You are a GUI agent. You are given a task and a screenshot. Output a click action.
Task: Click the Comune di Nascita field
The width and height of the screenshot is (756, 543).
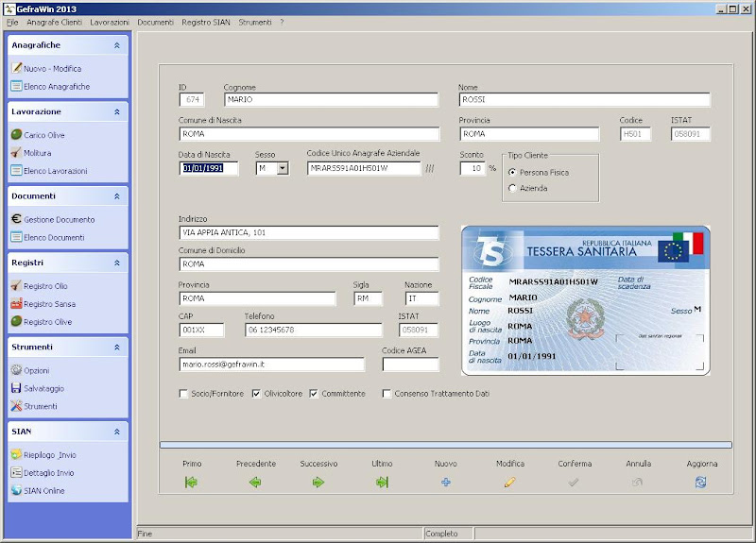coord(309,133)
